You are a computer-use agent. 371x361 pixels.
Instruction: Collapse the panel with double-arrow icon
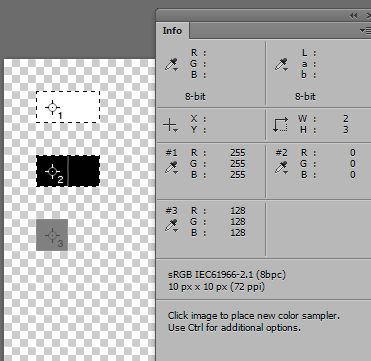(x=354, y=16)
